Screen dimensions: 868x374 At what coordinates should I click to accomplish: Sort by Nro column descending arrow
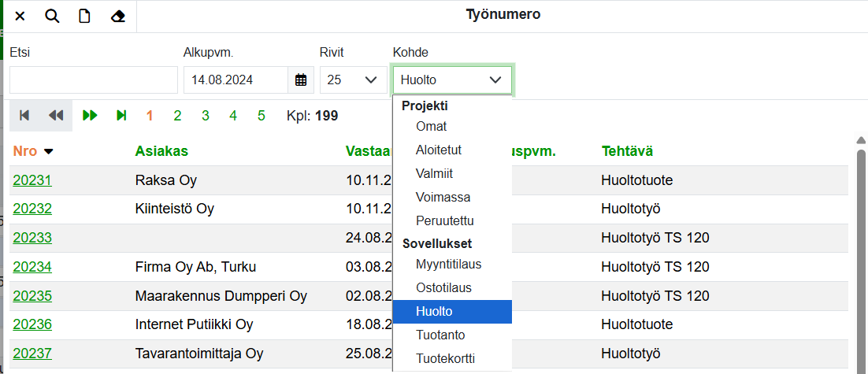(x=49, y=151)
